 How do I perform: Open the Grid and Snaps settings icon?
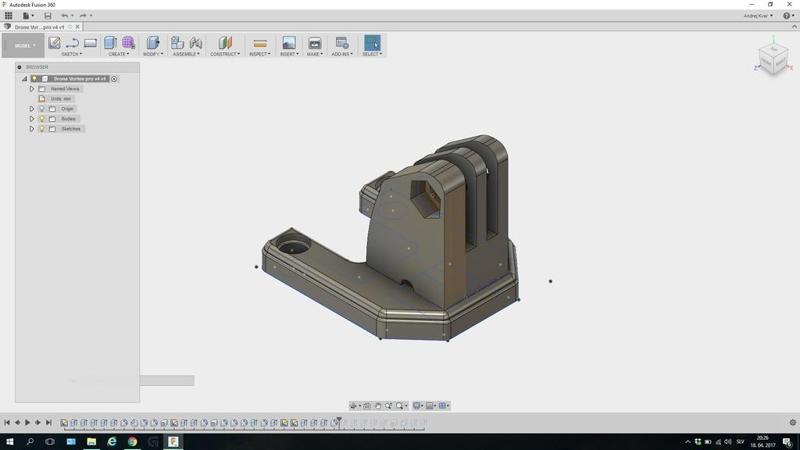[x=431, y=406]
